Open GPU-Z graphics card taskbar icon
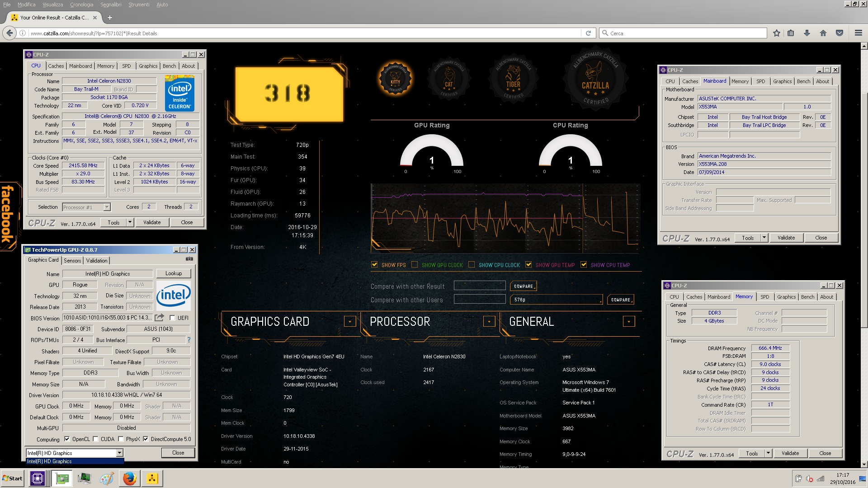Screen dimensions: 868x488 61,478
